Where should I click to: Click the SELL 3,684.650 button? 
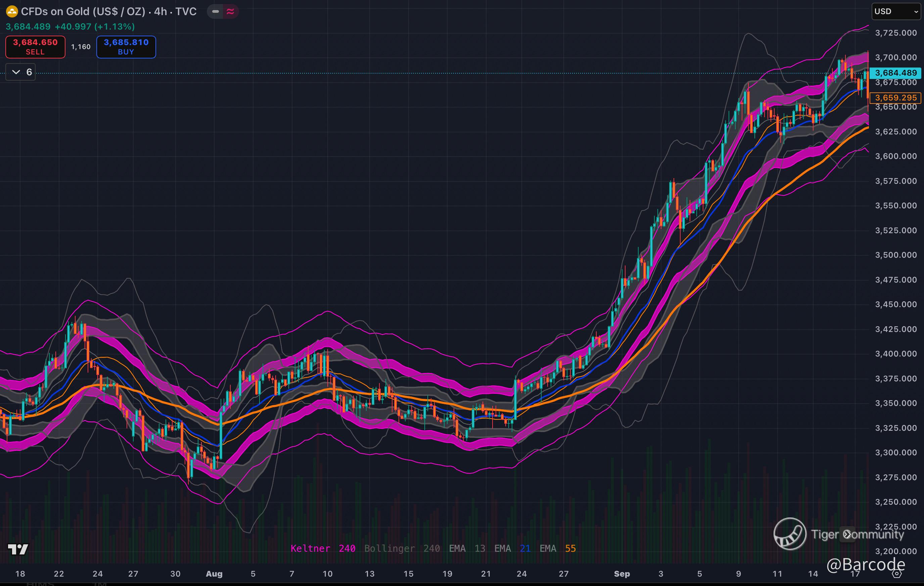pos(35,47)
